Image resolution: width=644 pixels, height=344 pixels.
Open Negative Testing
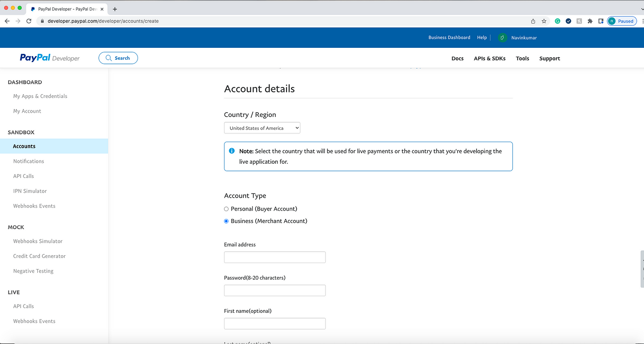[33, 271]
